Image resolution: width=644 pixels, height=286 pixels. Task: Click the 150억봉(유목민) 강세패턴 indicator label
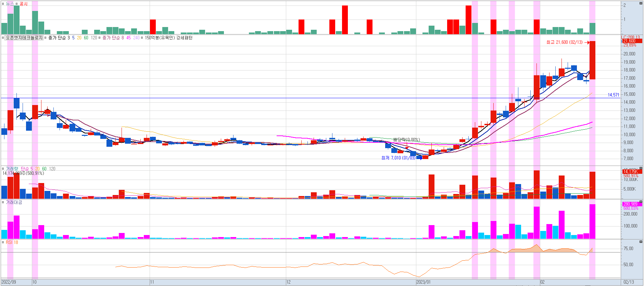pos(169,38)
